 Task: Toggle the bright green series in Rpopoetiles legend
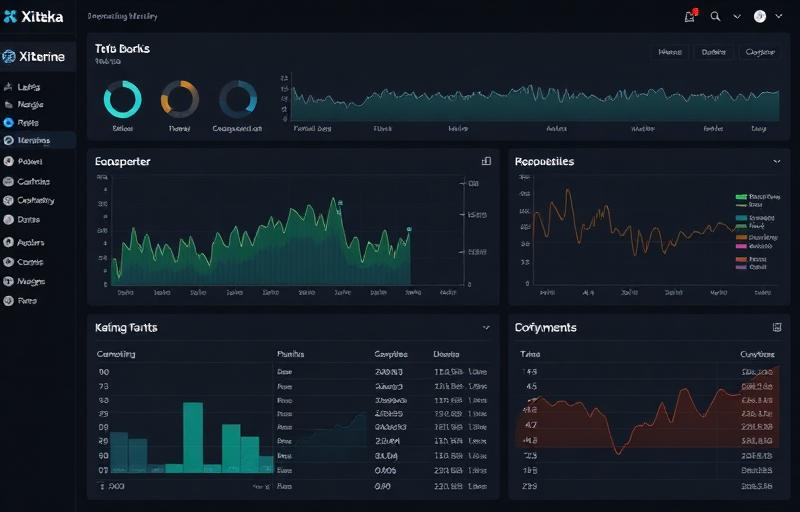[741, 198]
